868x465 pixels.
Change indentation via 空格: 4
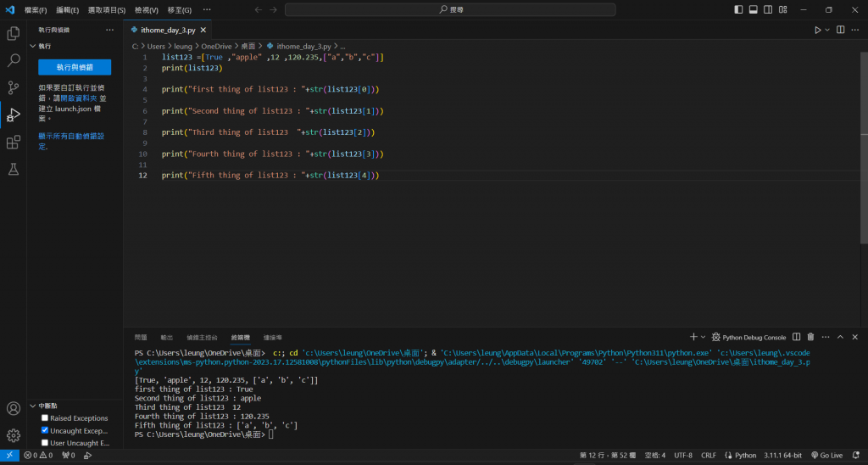[x=655, y=455]
